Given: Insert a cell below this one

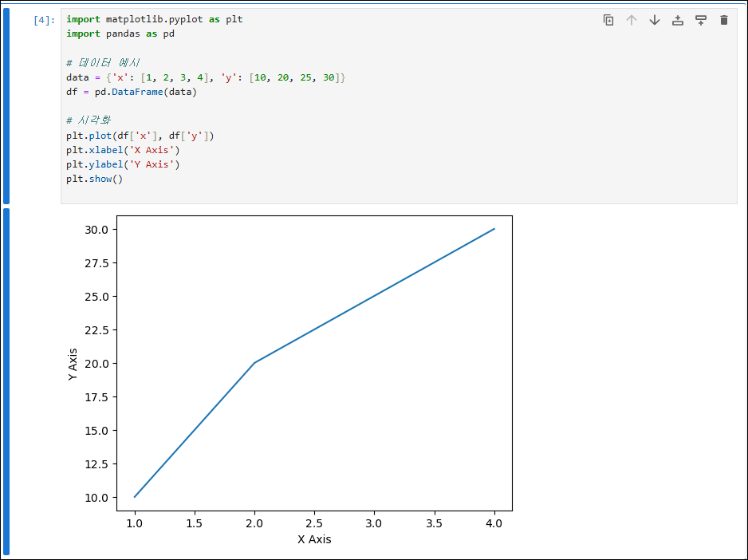Looking at the screenshot, I should [701, 20].
